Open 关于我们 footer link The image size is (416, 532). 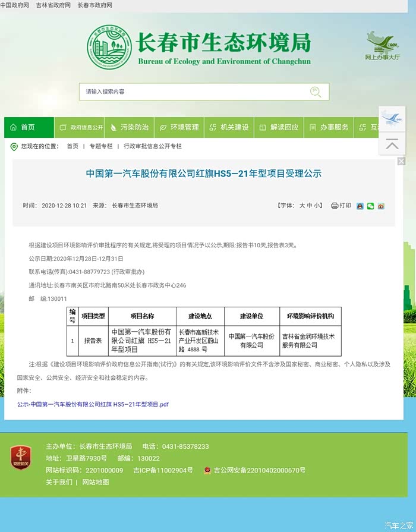(59, 482)
